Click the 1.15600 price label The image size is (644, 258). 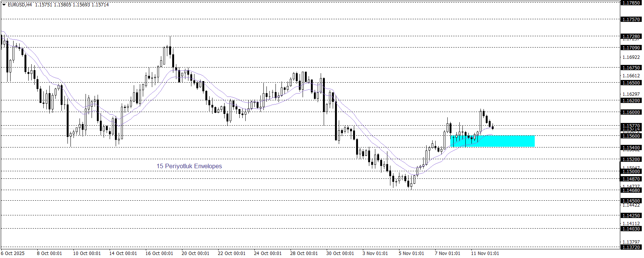[x=631, y=136]
